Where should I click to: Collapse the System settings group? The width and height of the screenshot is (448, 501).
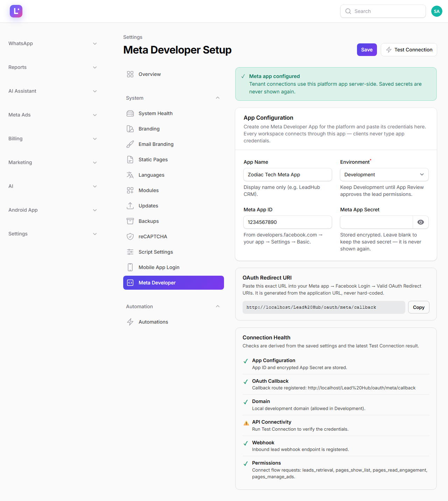[x=174, y=98]
